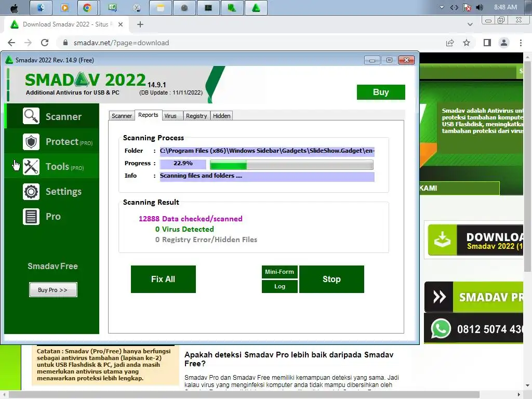Switch to the Registry tab

[x=196, y=116]
